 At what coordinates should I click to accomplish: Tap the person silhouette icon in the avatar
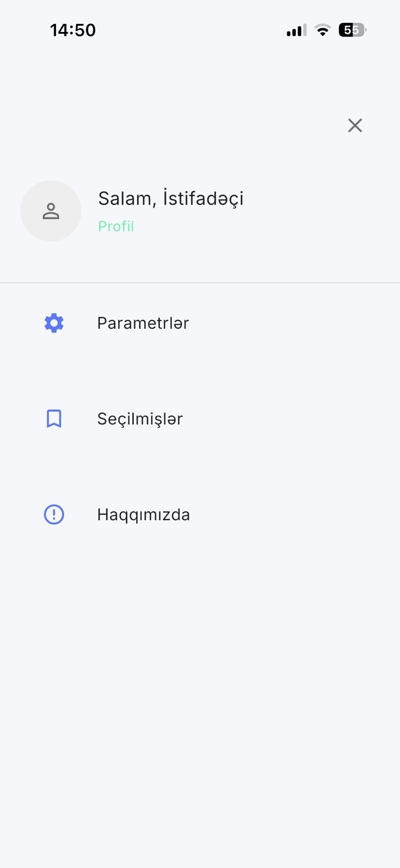pos(51,211)
